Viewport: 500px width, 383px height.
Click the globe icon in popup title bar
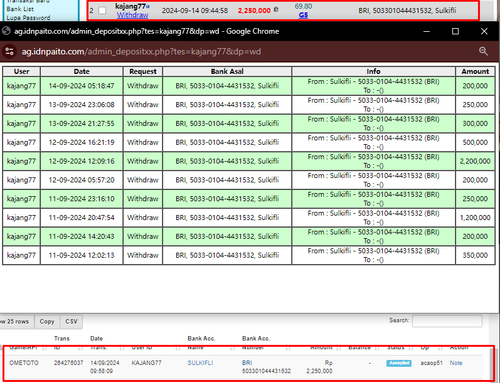coord(6,31)
